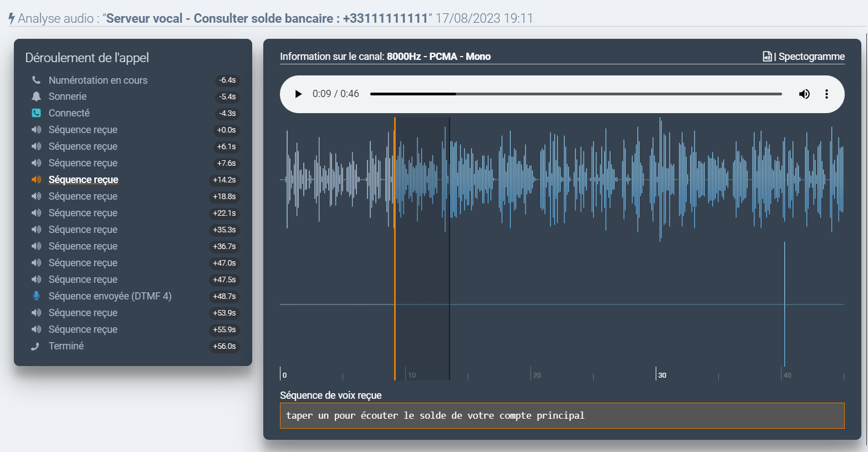Click the speaker icon of the +0.0s sequence

pyautogui.click(x=36, y=130)
